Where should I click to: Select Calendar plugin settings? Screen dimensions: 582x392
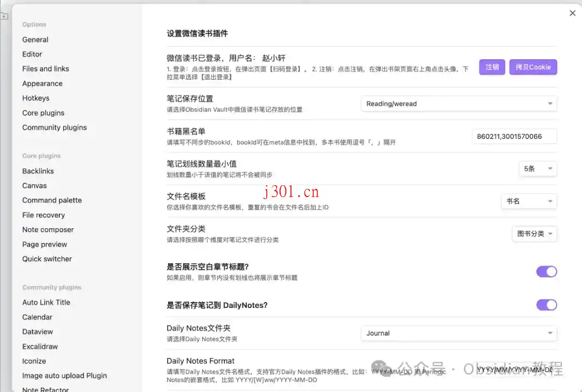[x=37, y=317]
